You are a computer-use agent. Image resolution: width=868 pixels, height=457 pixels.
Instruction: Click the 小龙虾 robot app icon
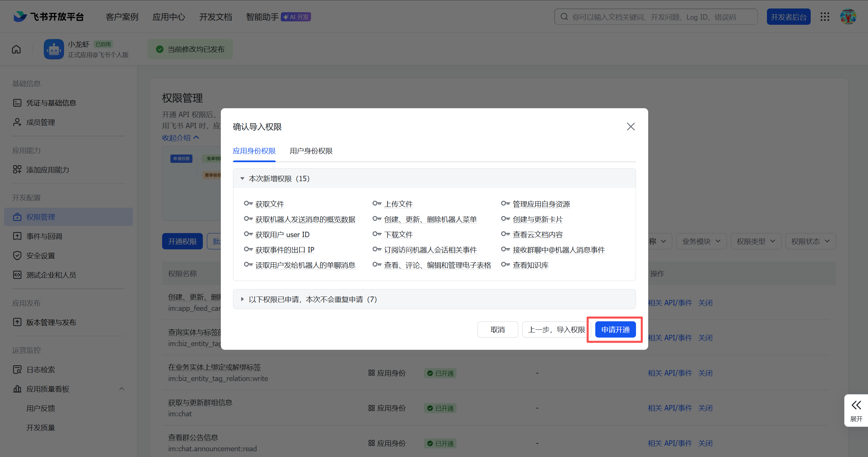pyautogui.click(x=54, y=49)
